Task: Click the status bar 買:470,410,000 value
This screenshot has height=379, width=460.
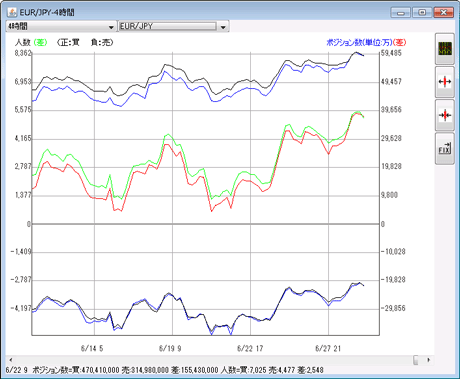Action: click(96, 370)
